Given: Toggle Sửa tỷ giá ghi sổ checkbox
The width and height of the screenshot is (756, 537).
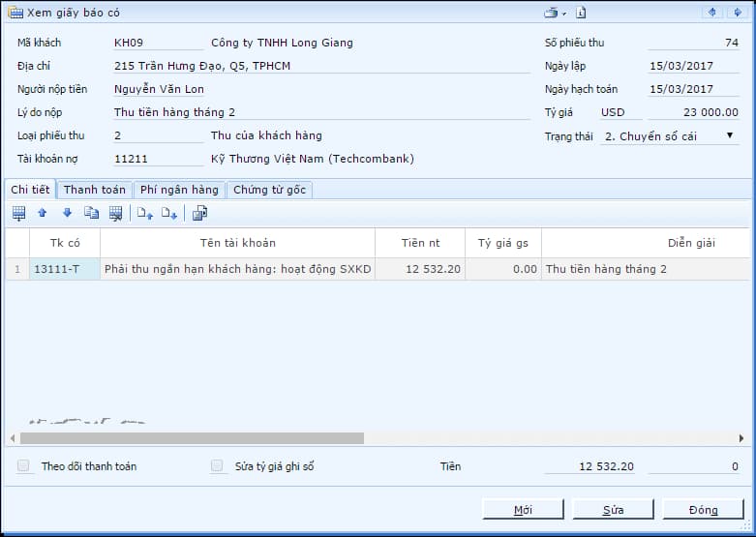Looking at the screenshot, I should click(217, 465).
